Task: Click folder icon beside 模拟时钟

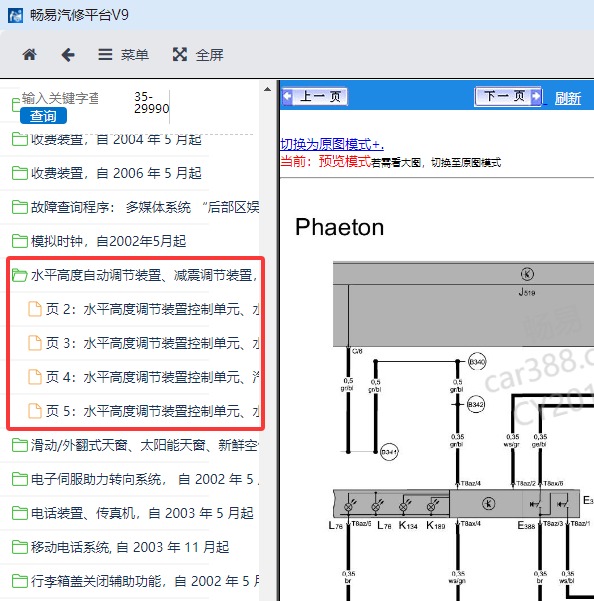Action: click(x=20, y=241)
